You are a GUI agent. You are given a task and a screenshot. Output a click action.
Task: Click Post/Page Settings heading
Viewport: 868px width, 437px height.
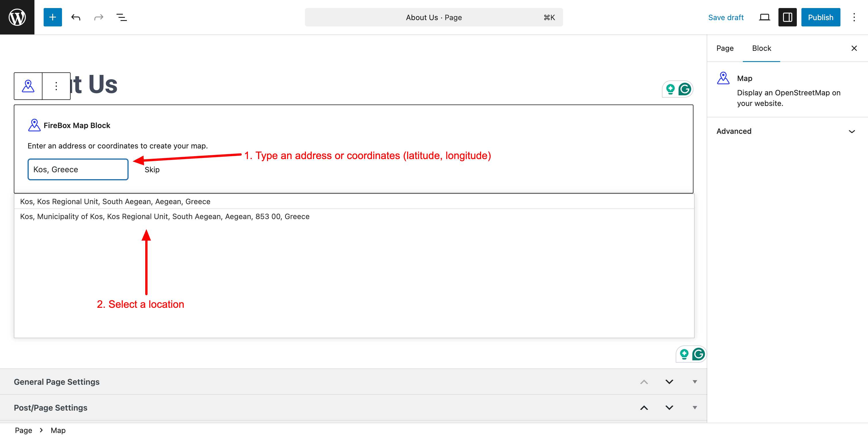coord(51,408)
